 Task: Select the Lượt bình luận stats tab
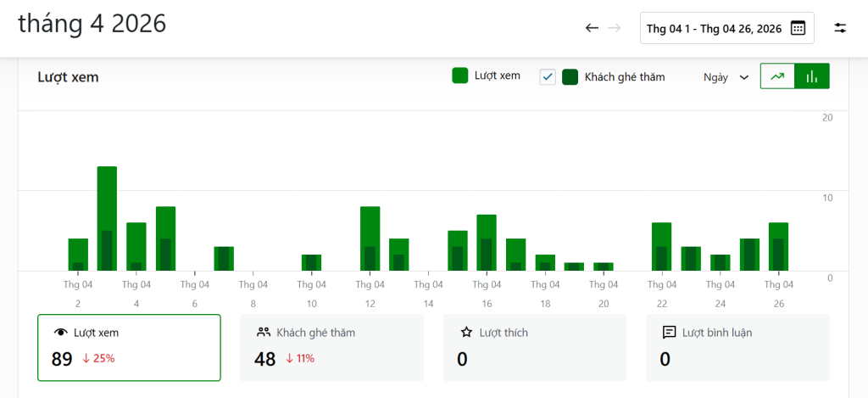tap(737, 347)
